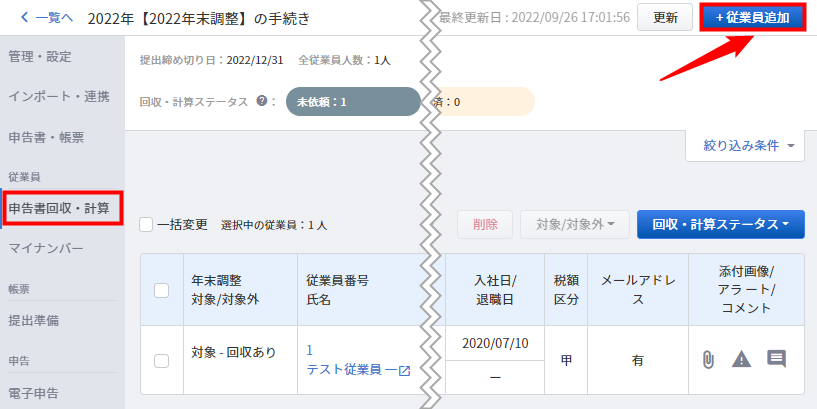Click the help question mark icon
Viewport: 817px width, 409px height.
[x=262, y=101]
